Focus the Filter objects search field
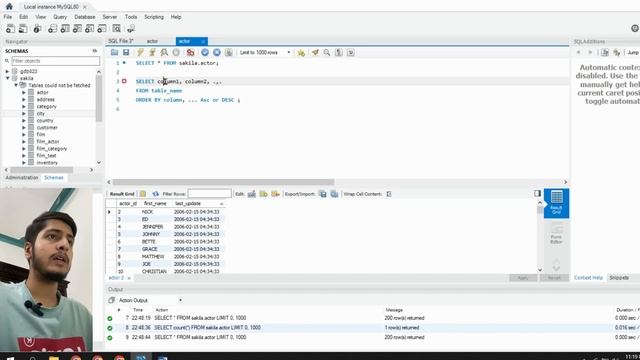Viewport: 640px width, 360px height. 56,61
